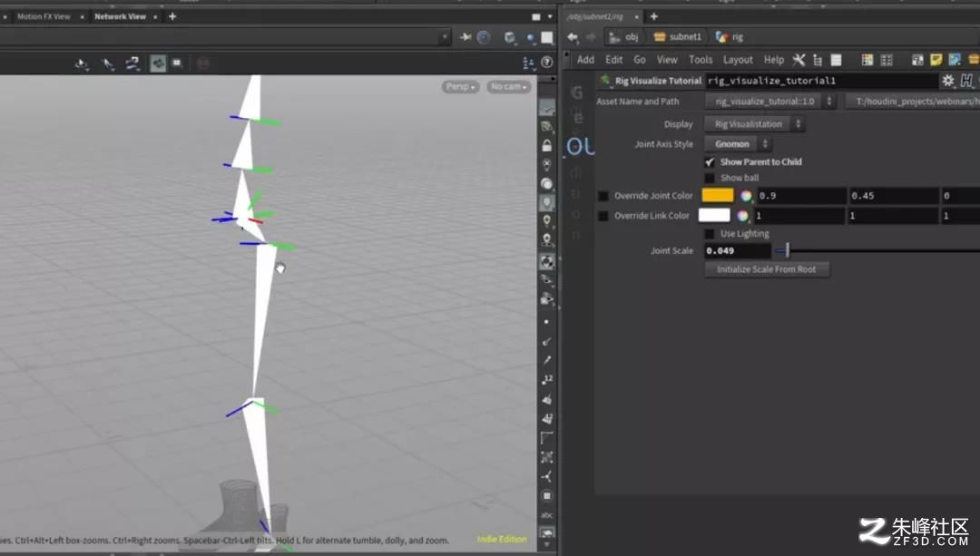Screen dimensions: 980x556
Task: Add a new tab beside Network View
Action: [x=172, y=17]
